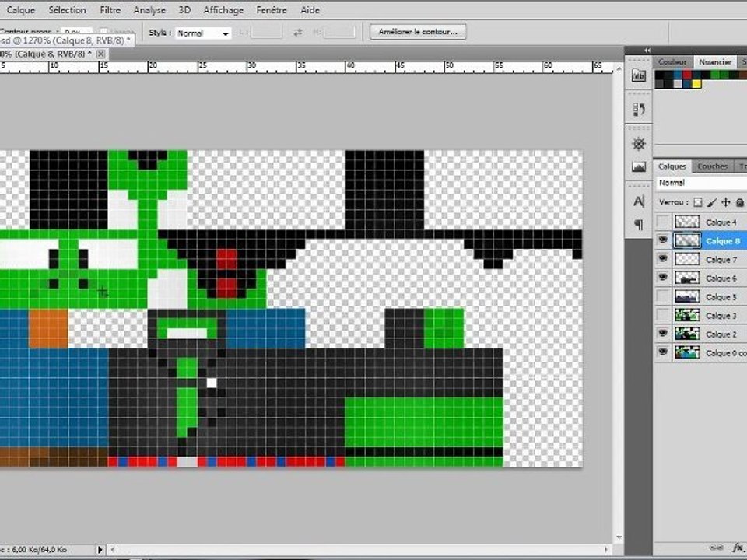Pick the yellow swatch in Nuancier
Screen dimensions: 747x560
point(696,84)
